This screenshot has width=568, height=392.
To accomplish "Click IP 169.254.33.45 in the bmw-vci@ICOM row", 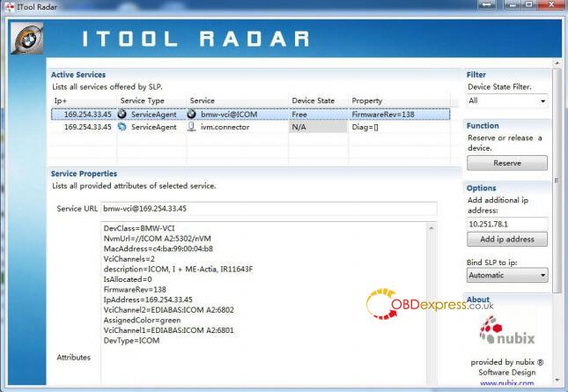I will [88, 115].
